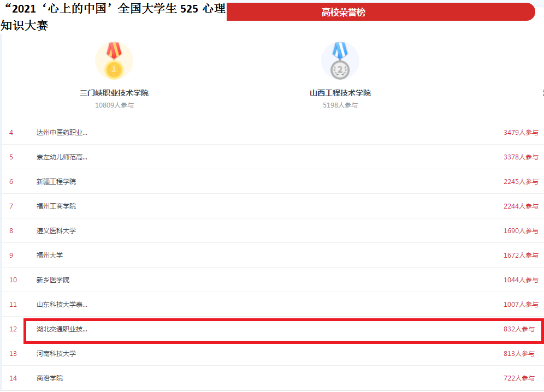Click 813人参与 count
This screenshot has width=544, height=392.
pyautogui.click(x=519, y=354)
